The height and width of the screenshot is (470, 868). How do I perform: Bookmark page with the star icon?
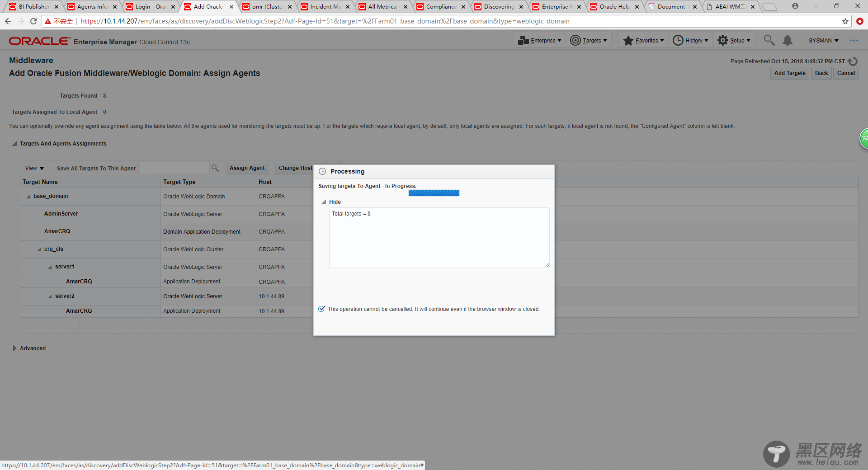(x=845, y=21)
